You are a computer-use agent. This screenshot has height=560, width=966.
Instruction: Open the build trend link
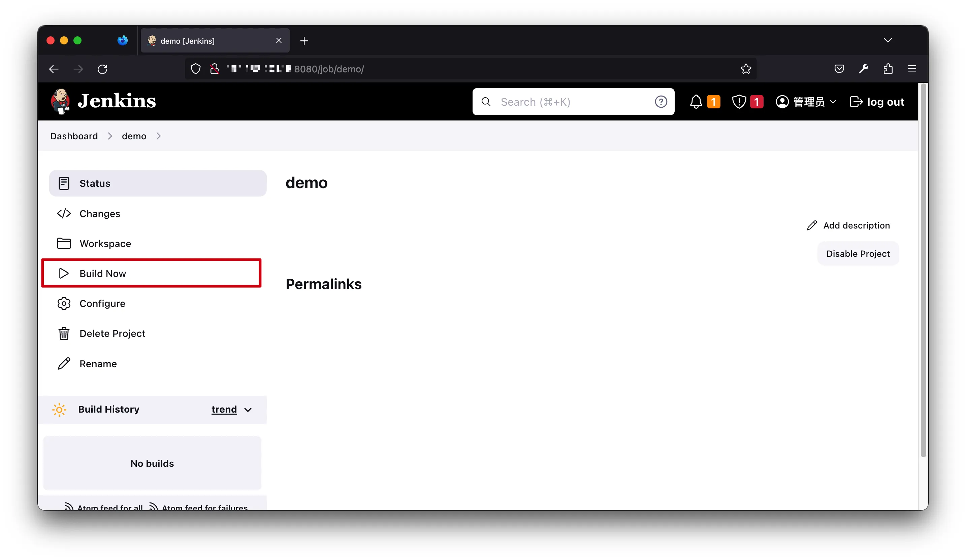[x=224, y=410]
